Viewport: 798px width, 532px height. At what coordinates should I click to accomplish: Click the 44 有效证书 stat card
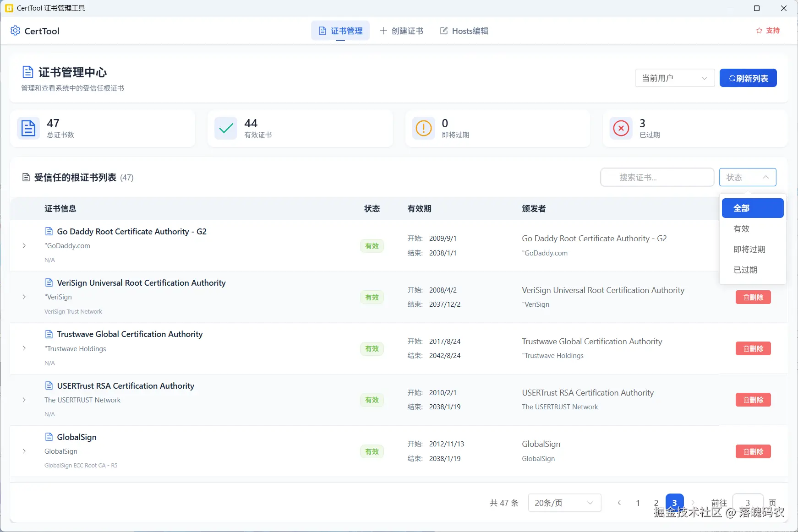300,128
